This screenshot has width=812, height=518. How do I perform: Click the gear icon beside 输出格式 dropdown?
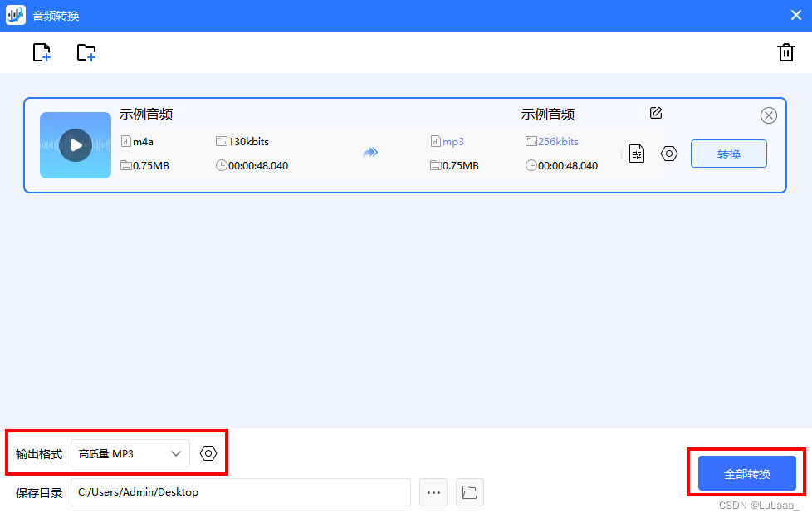coord(208,453)
